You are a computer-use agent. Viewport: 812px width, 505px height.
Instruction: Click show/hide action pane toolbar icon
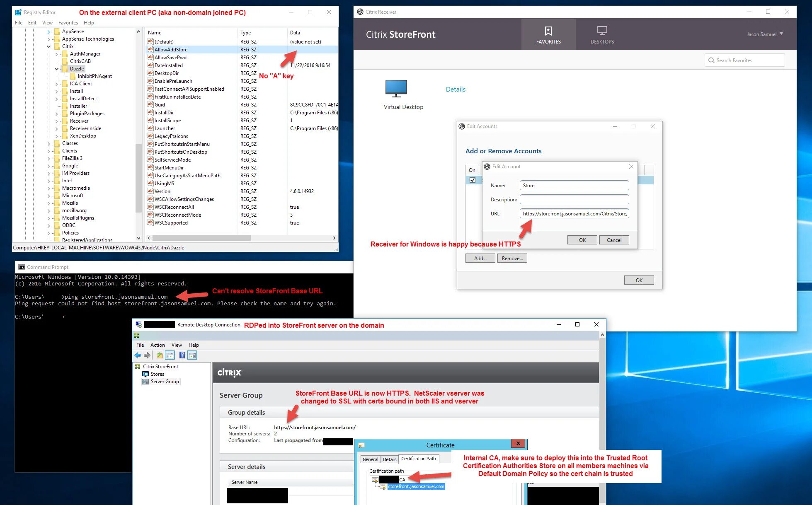tap(192, 355)
